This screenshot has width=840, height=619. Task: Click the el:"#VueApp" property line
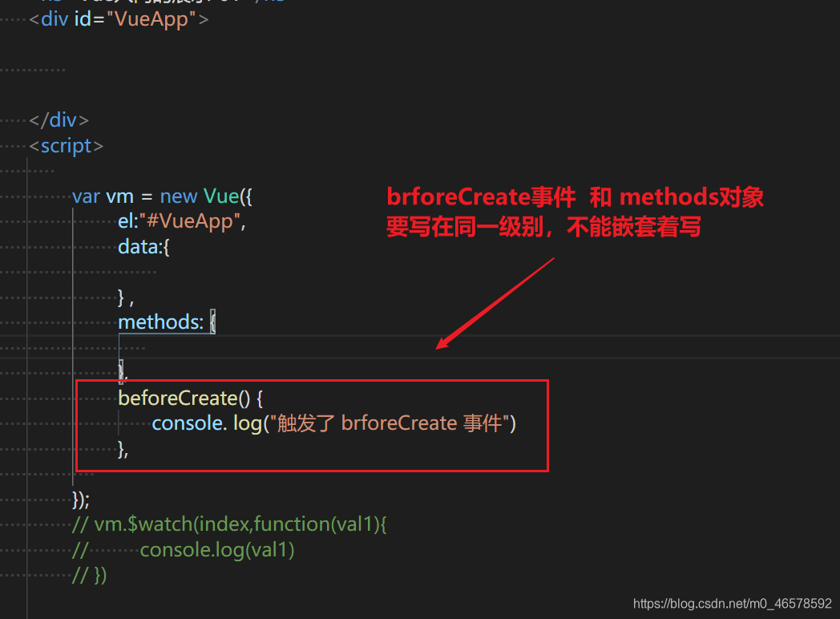click(182, 221)
